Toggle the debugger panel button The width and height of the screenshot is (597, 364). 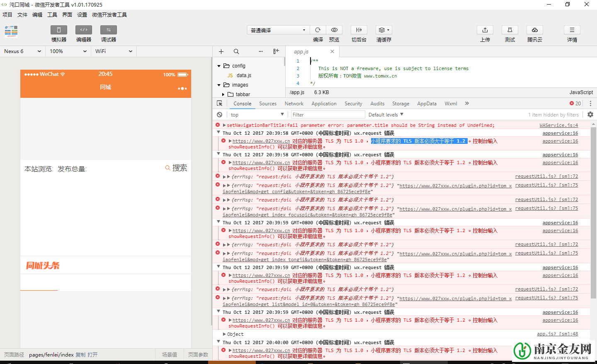109,30
